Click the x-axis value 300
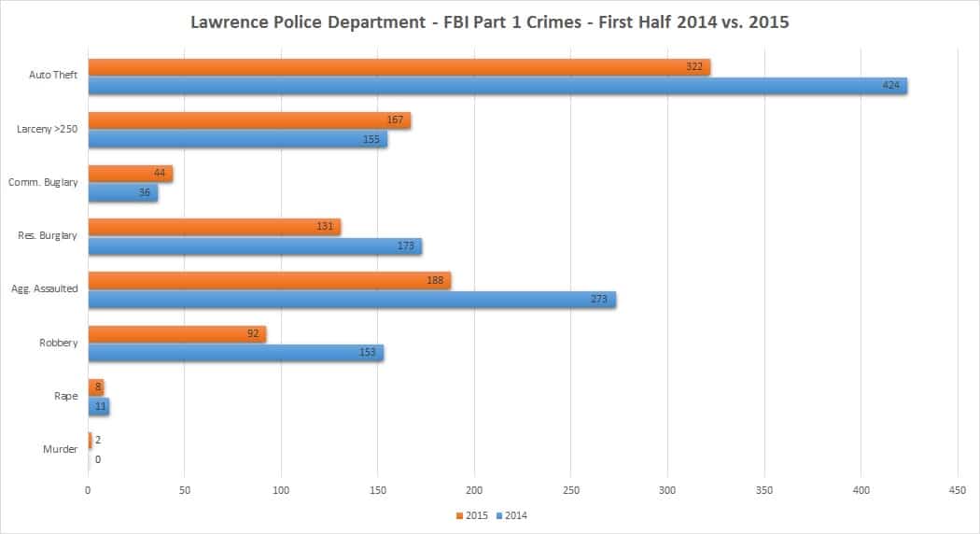This screenshot has width=980, height=534. (667, 490)
